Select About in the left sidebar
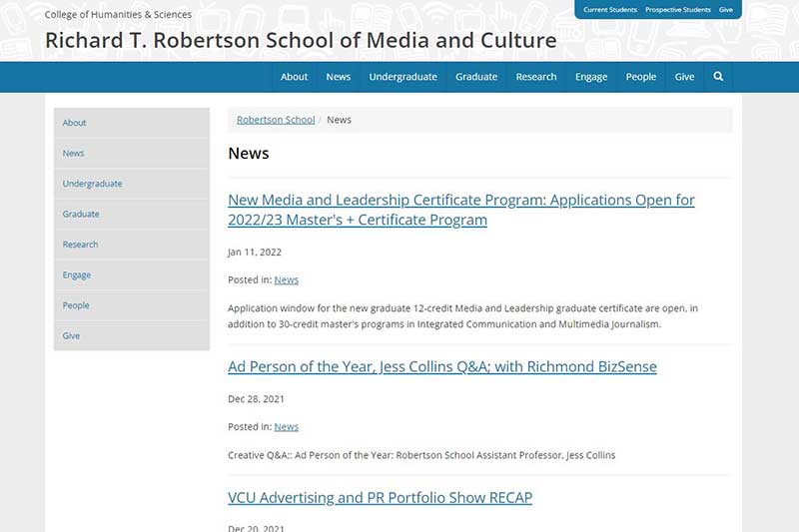Screen dimensions: 799x532 pyautogui.click(x=132, y=123)
